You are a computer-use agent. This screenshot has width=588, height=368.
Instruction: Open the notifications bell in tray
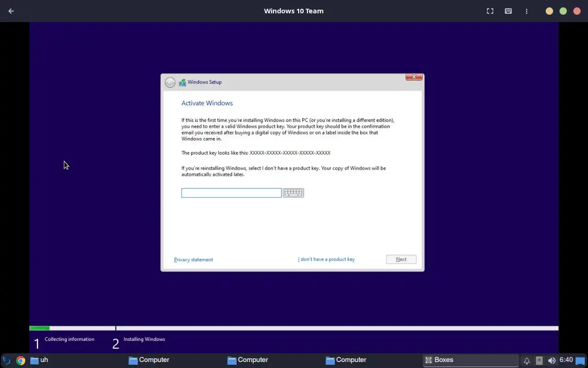pos(526,361)
